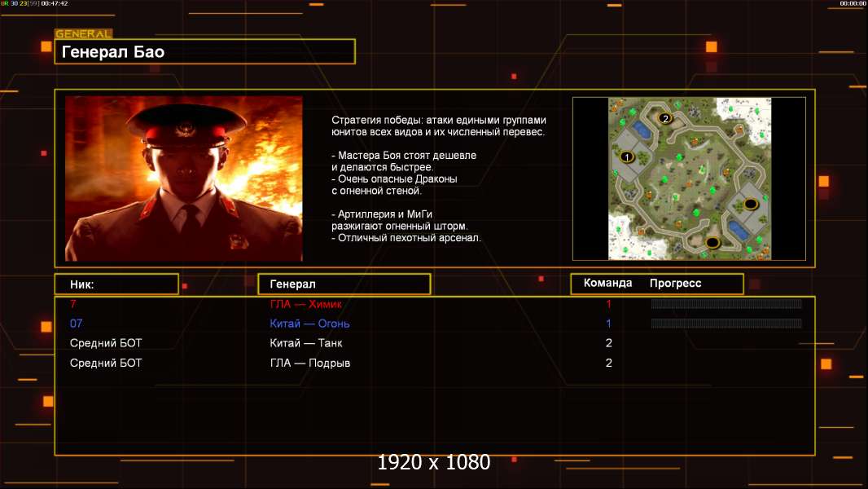The image size is (868, 489).
Task: Click team number 1 in the red row
Action: [608, 303]
